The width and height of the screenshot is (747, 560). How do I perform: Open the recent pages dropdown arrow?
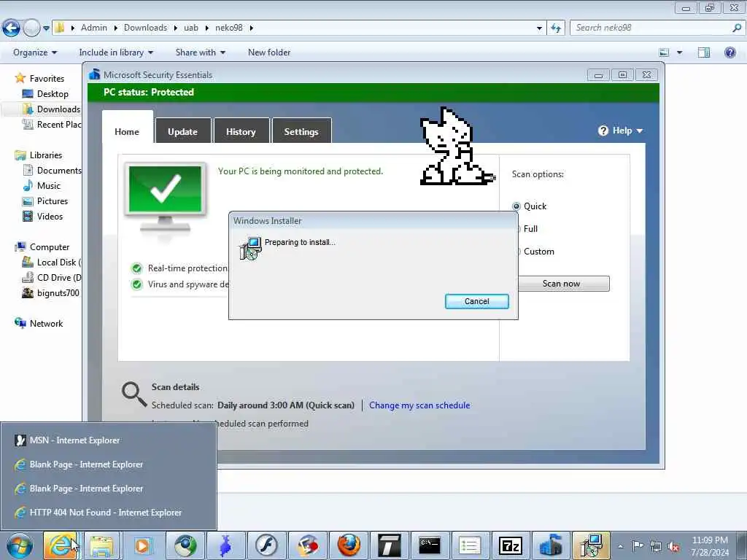(x=46, y=28)
